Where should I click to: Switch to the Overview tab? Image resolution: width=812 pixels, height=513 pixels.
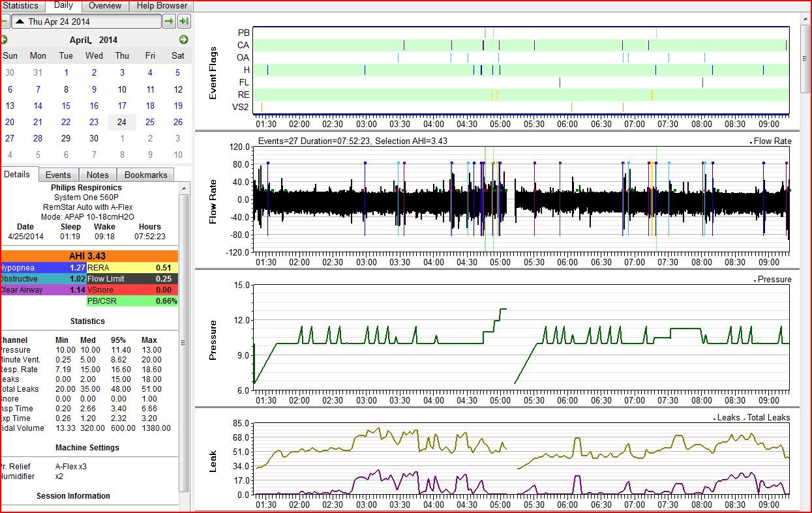pyautogui.click(x=105, y=6)
